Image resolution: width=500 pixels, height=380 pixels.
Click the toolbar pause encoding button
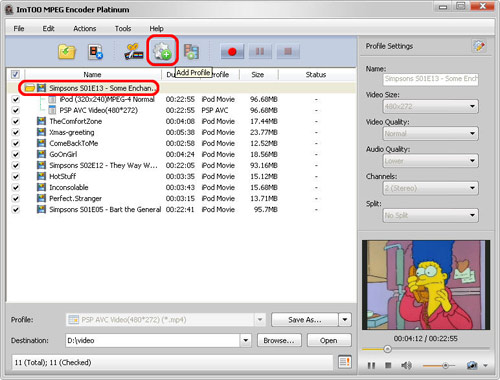click(x=260, y=52)
